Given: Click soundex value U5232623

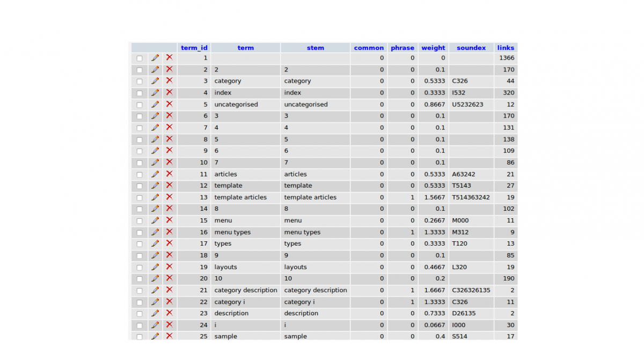Looking at the screenshot, I should pyautogui.click(x=468, y=105).
